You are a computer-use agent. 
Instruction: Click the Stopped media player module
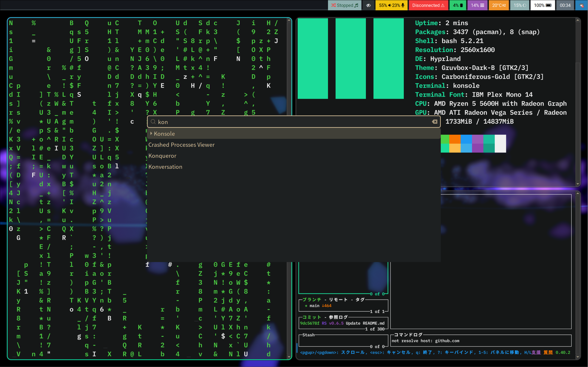[344, 5]
